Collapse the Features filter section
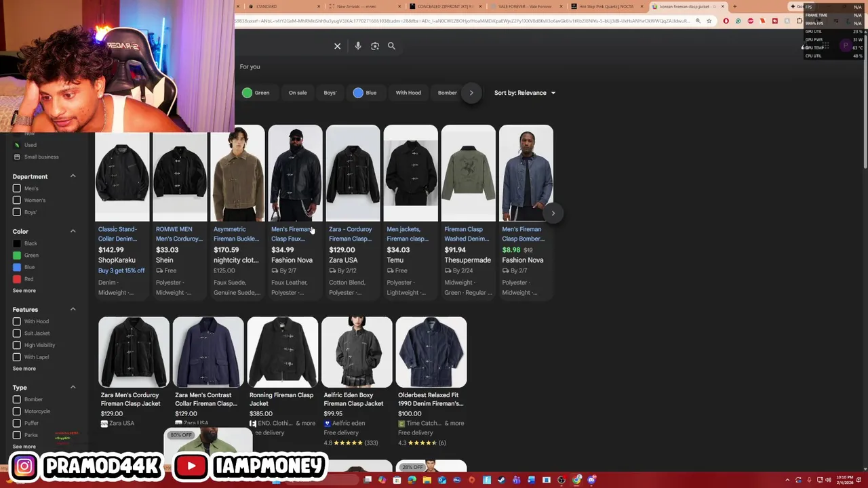The image size is (868, 488). (x=73, y=309)
